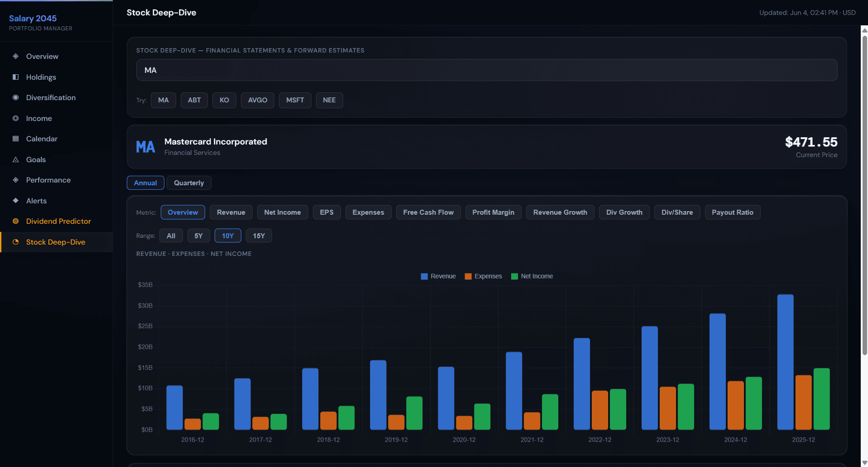The height and width of the screenshot is (467, 868).
Task: Open Stock Deep-Dive from the sidebar
Action: coord(57,242)
